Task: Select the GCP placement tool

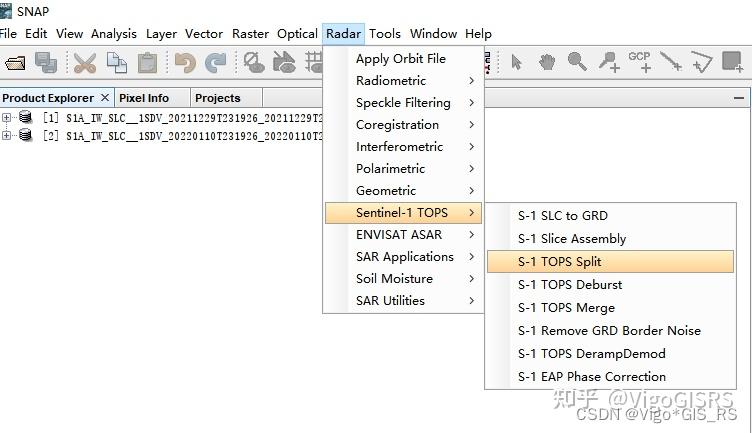Action: 639,62
